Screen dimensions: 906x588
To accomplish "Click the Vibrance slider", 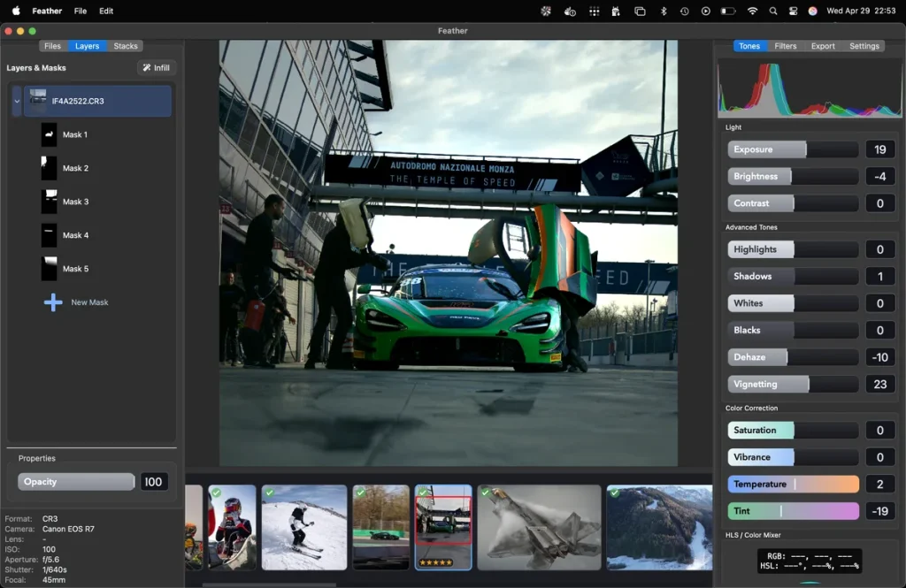I will click(793, 457).
